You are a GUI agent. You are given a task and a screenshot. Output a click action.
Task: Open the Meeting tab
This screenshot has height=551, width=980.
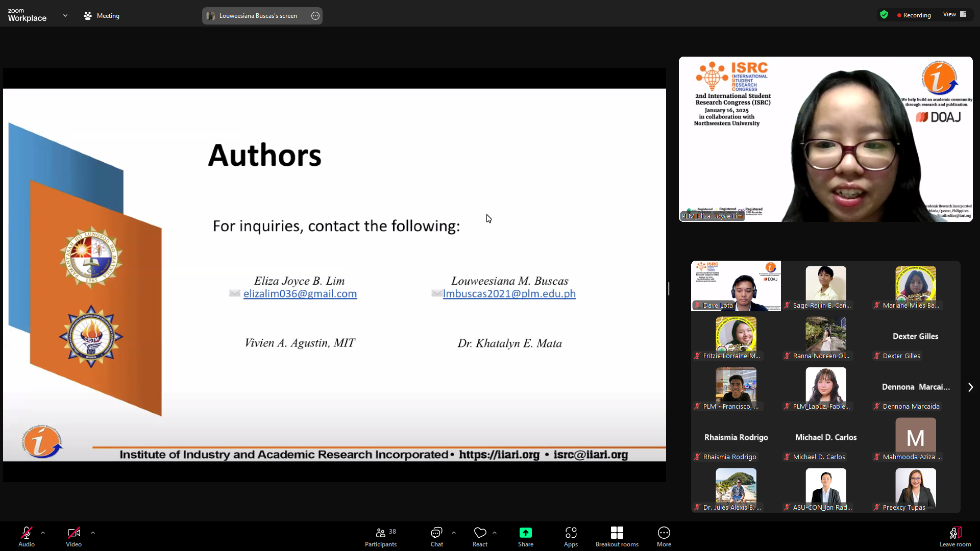[102, 16]
